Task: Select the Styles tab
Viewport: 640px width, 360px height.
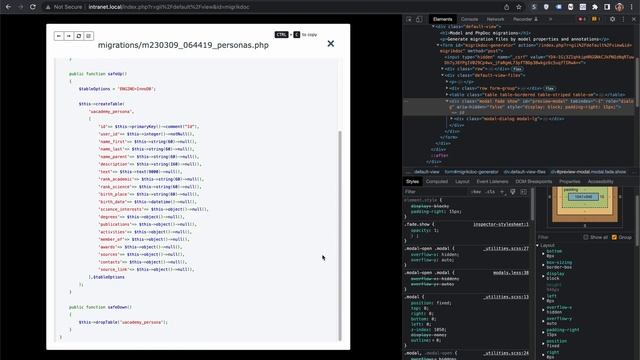Action: tap(412, 182)
